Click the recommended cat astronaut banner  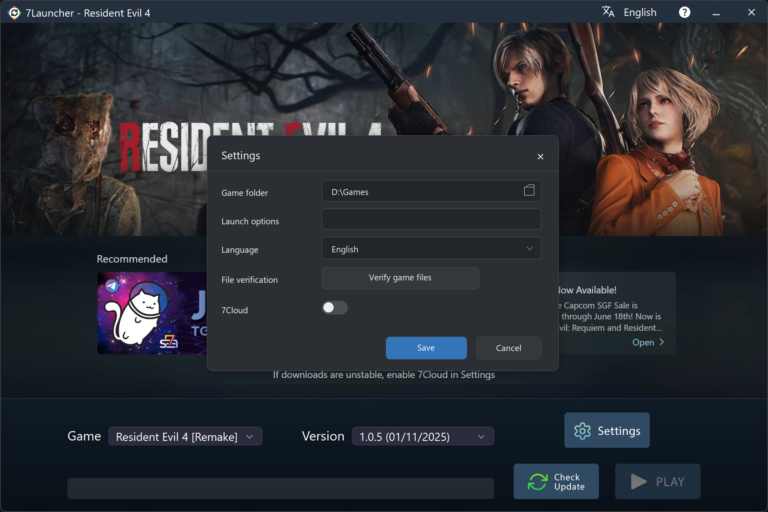coord(152,313)
